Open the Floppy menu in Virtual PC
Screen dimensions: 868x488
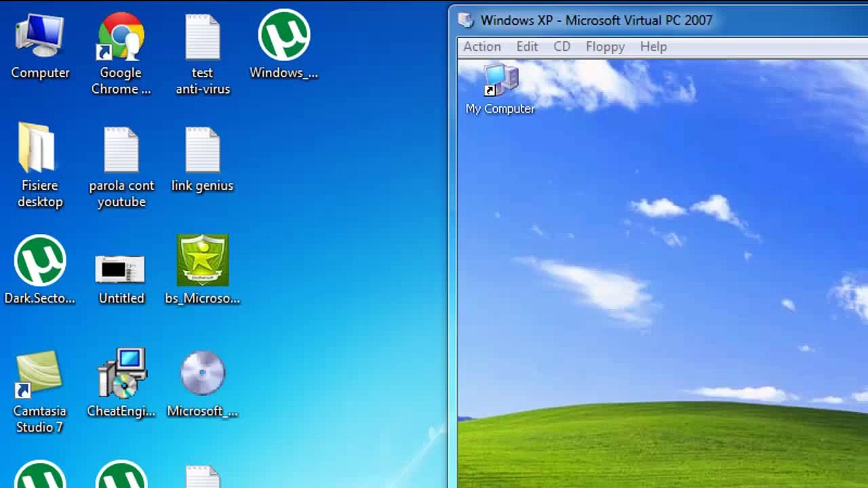(x=606, y=47)
